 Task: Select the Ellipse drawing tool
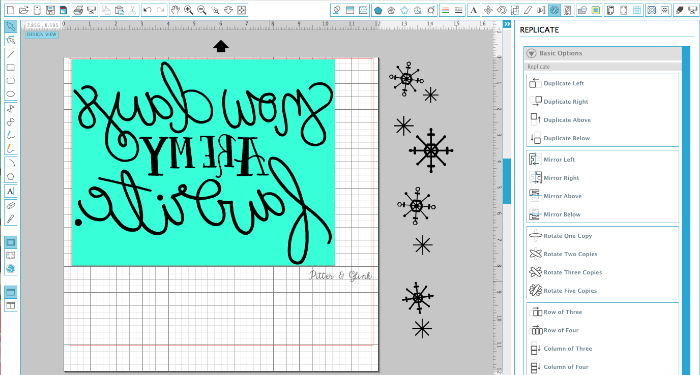(11, 94)
